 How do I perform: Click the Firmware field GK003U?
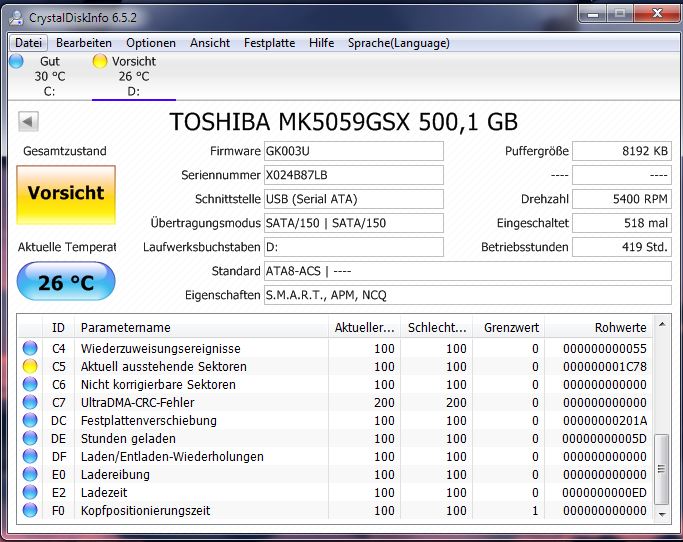click(354, 151)
